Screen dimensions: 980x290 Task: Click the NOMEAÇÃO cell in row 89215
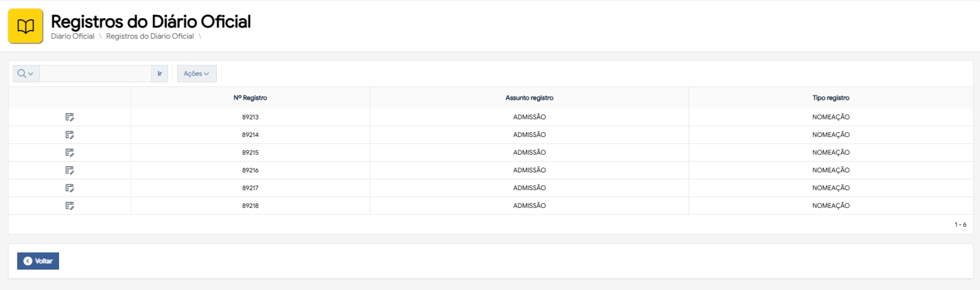point(831,153)
